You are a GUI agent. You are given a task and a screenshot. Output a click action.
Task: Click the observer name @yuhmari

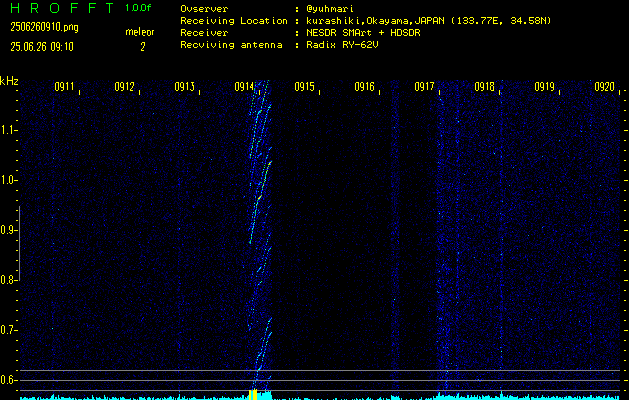[x=330, y=9]
